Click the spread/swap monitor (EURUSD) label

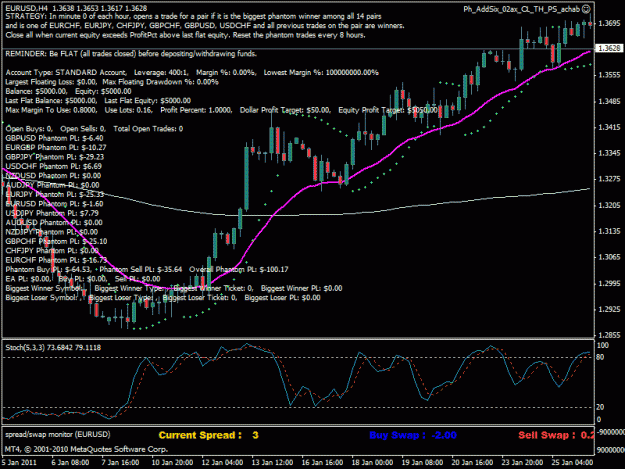pyautogui.click(x=58, y=434)
